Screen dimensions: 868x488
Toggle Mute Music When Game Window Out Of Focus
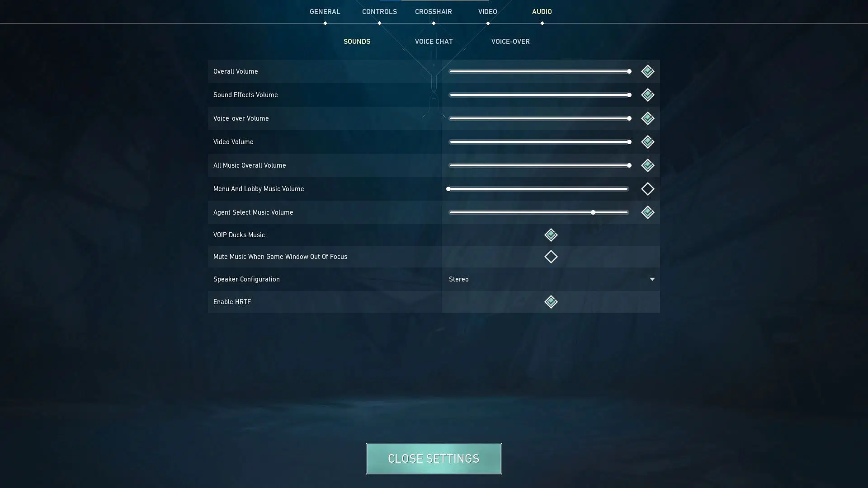550,256
